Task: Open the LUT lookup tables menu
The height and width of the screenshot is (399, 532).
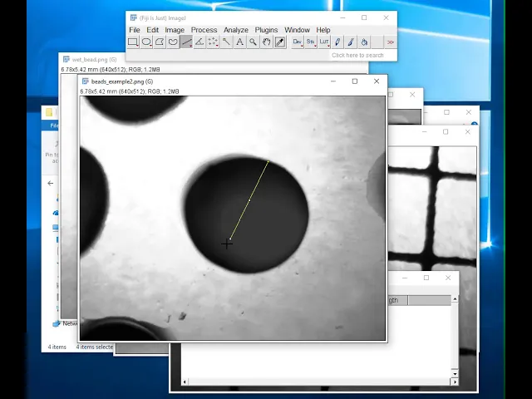Action: tap(324, 42)
